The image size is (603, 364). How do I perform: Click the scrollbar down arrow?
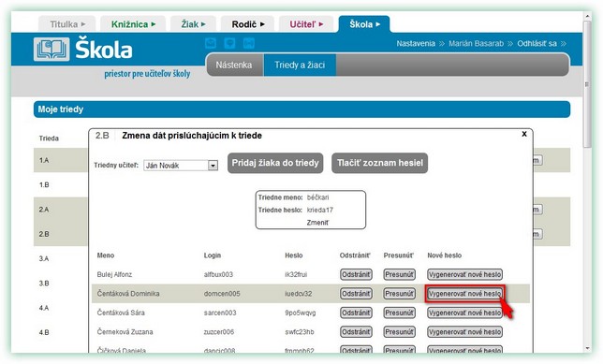(x=587, y=348)
